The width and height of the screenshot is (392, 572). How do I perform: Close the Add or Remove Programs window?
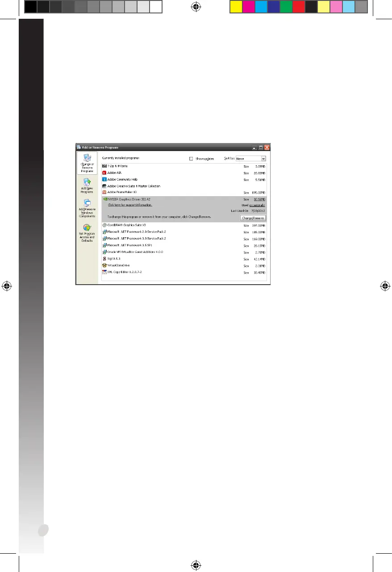(x=267, y=147)
